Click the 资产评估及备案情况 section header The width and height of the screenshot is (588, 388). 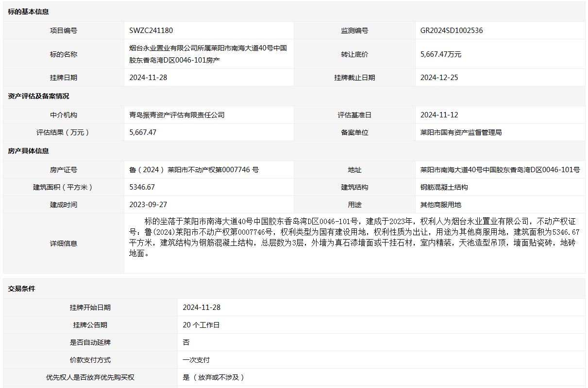pos(38,96)
